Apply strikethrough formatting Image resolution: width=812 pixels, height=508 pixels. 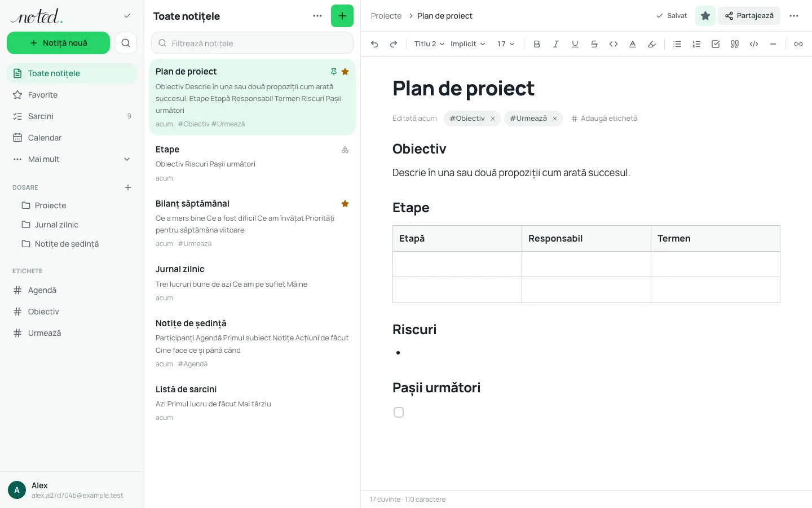coord(594,44)
